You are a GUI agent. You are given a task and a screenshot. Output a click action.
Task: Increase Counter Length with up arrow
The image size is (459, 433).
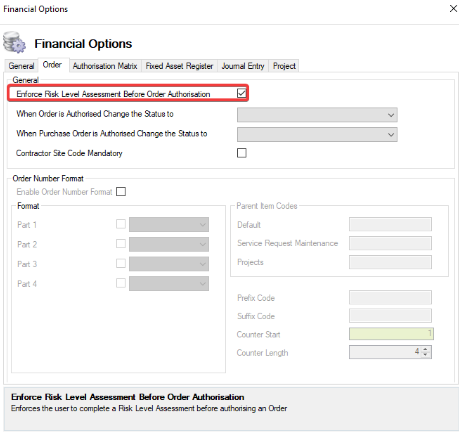pyautogui.click(x=425, y=349)
